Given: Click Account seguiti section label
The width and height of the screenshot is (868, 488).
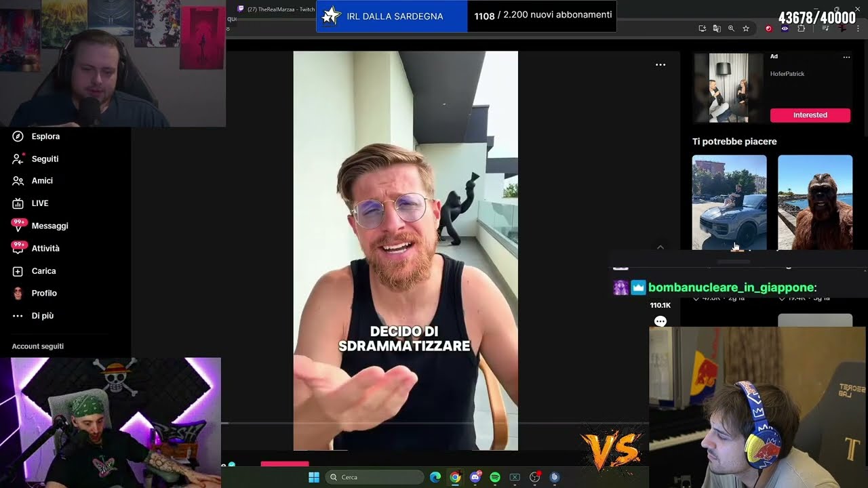Looking at the screenshot, I should click(38, 346).
